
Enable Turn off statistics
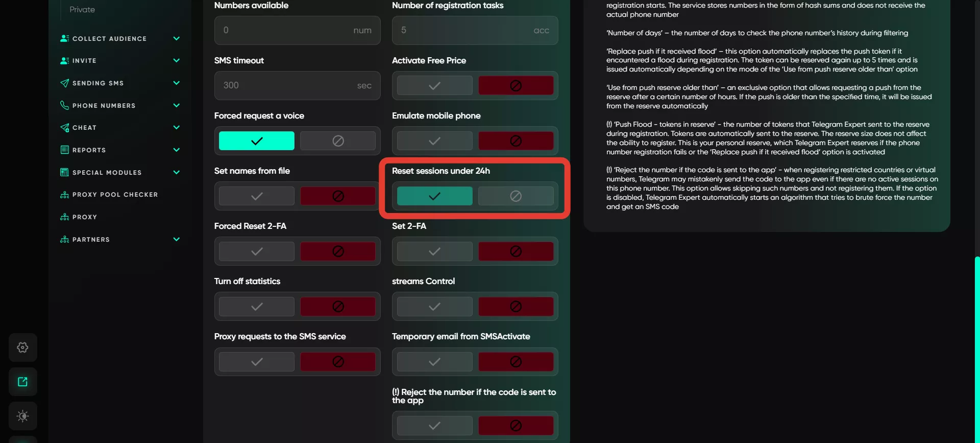pos(257,306)
